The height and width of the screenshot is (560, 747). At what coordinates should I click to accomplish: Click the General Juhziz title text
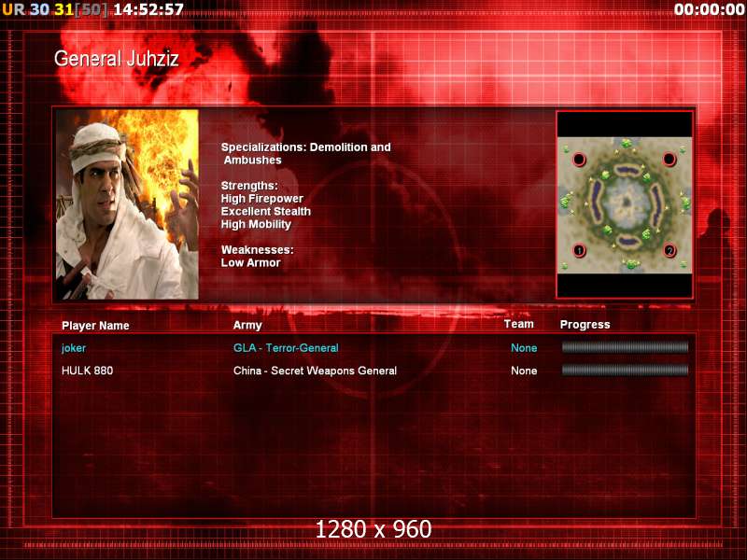point(116,59)
